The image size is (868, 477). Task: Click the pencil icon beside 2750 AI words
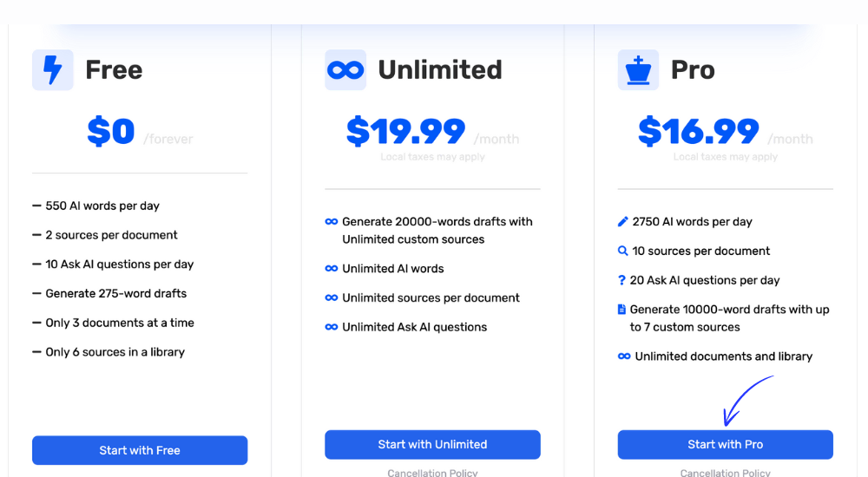[622, 222]
